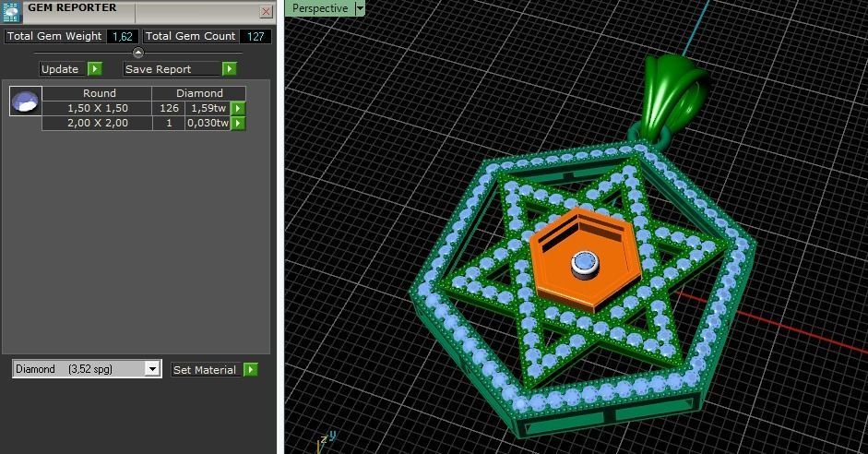Viewport: 868px width, 454px height.
Task: Open the Perspective viewport dropdown arrow
Action: (x=360, y=8)
